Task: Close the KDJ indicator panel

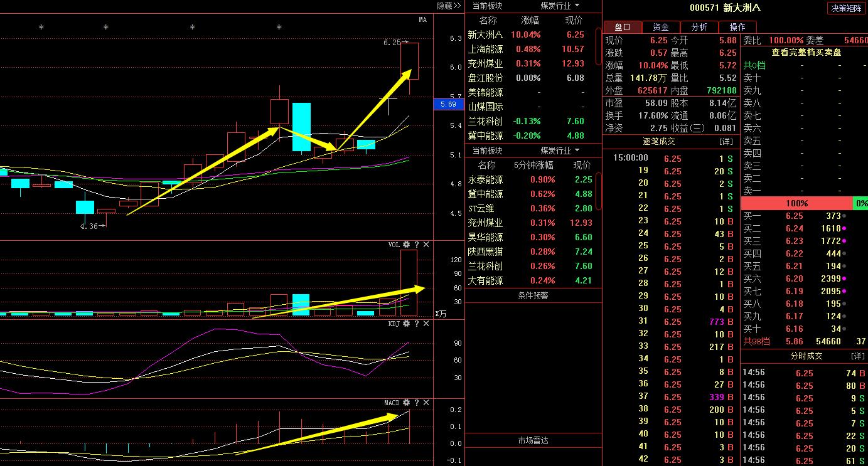Action: [426, 324]
